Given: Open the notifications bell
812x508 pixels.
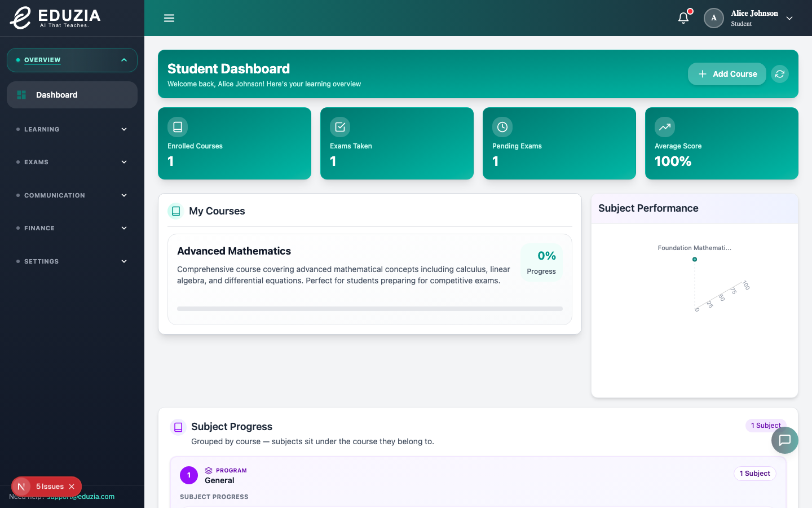Looking at the screenshot, I should point(683,18).
